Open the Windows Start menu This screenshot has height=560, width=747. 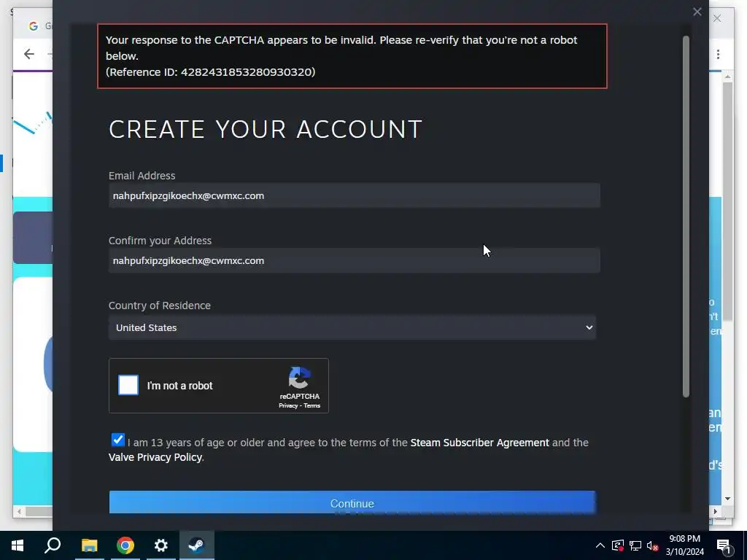[18, 545]
